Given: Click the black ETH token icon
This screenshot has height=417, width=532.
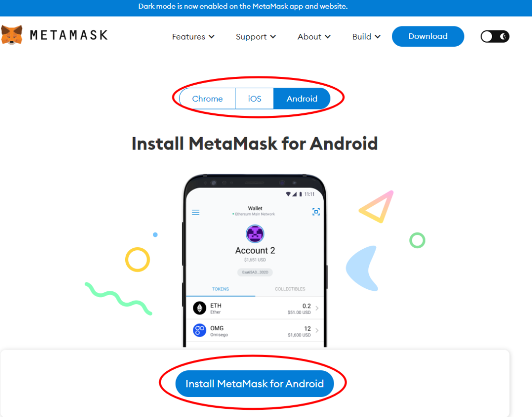Looking at the screenshot, I should (199, 308).
